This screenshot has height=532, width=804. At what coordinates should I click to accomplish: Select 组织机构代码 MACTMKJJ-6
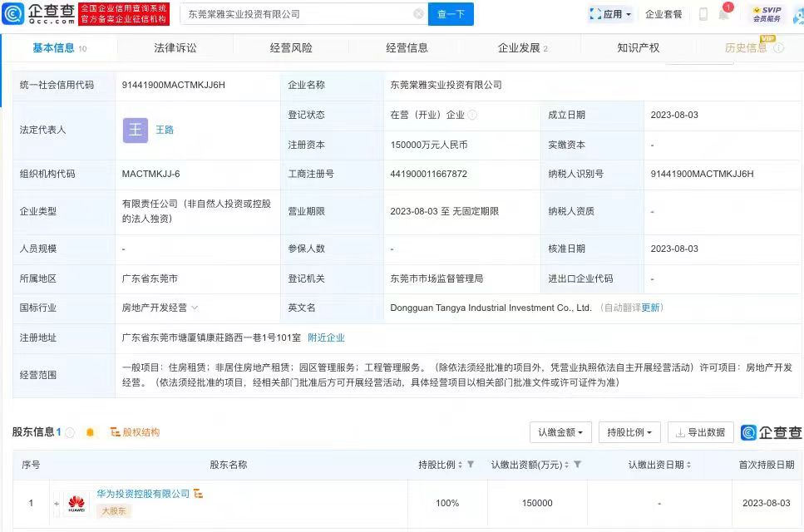pyautogui.click(x=150, y=175)
